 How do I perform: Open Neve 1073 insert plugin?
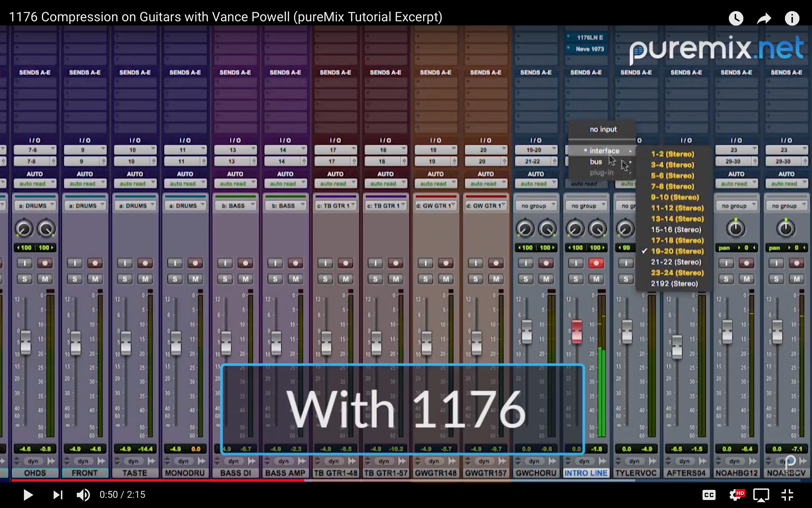click(586, 49)
